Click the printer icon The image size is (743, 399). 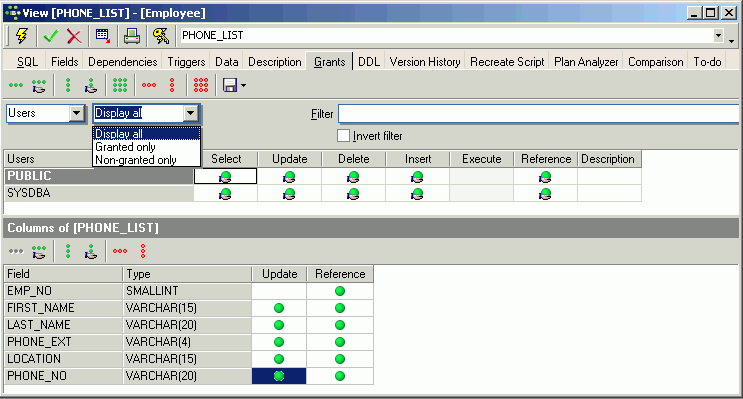pyautogui.click(x=132, y=36)
